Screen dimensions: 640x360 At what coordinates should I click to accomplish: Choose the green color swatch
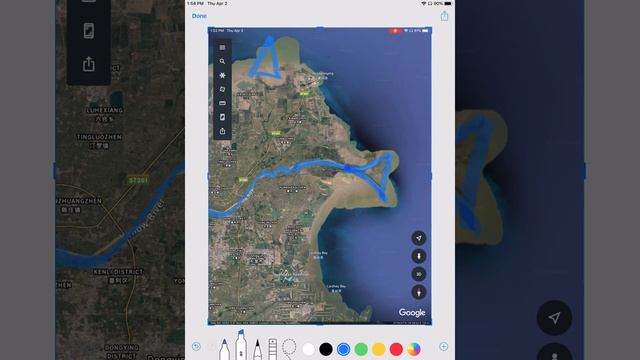click(361, 349)
